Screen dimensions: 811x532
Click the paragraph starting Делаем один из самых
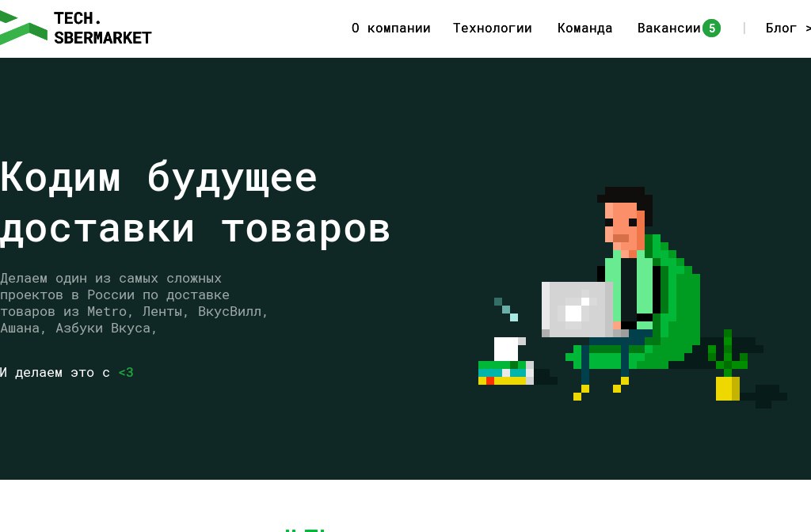pos(134,303)
